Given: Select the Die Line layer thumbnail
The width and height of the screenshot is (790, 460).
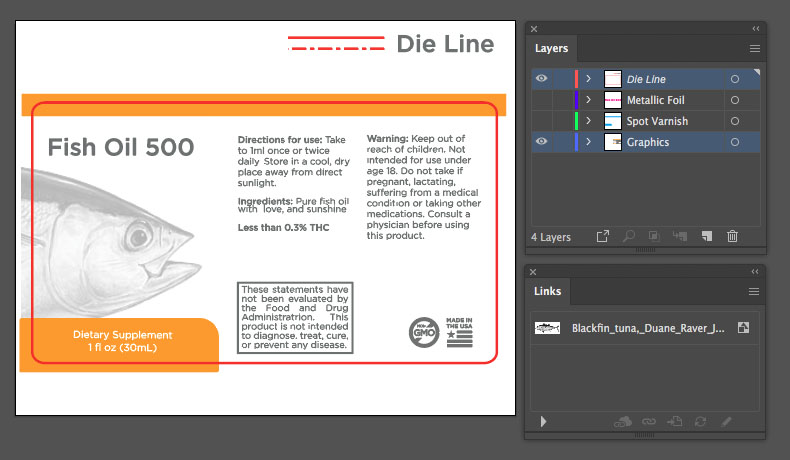Looking at the screenshot, I should 613,79.
